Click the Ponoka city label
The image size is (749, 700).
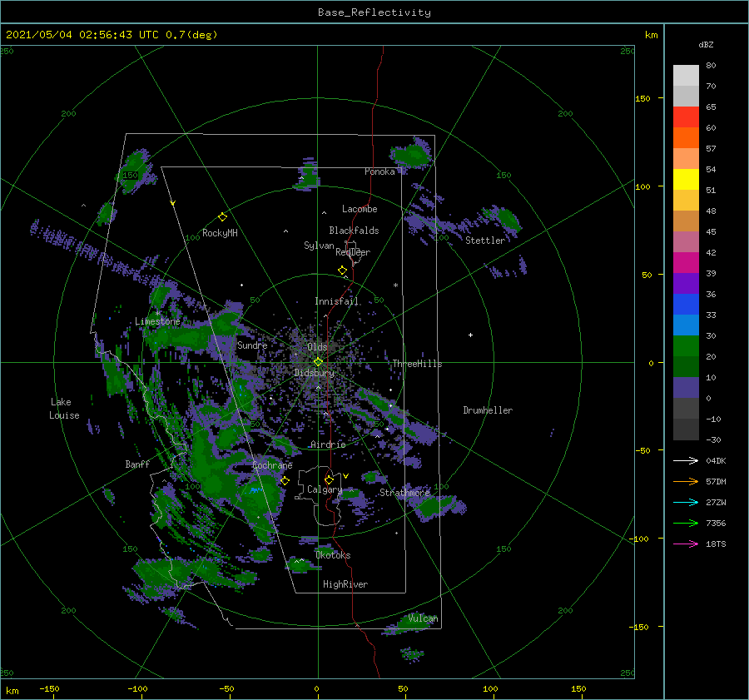[x=379, y=171]
